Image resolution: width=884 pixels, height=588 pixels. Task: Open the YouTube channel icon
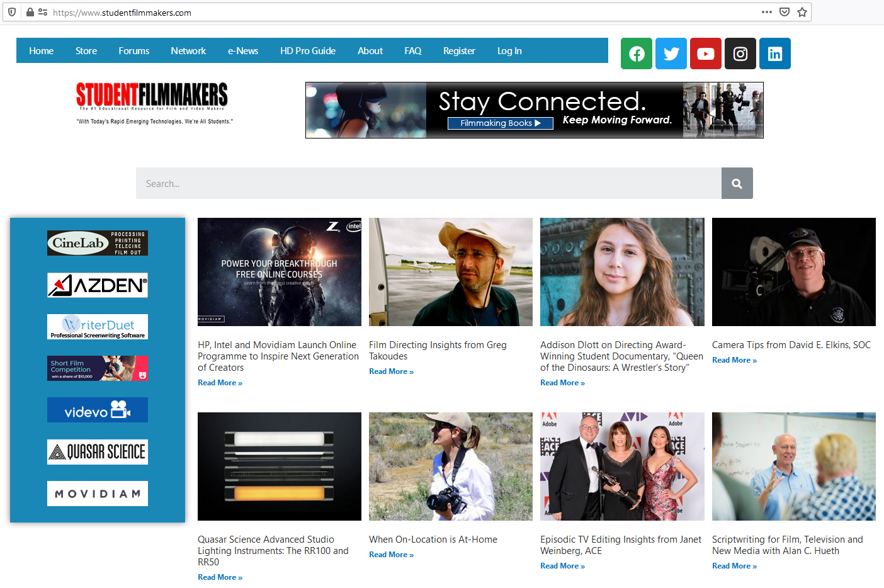pos(705,54)
